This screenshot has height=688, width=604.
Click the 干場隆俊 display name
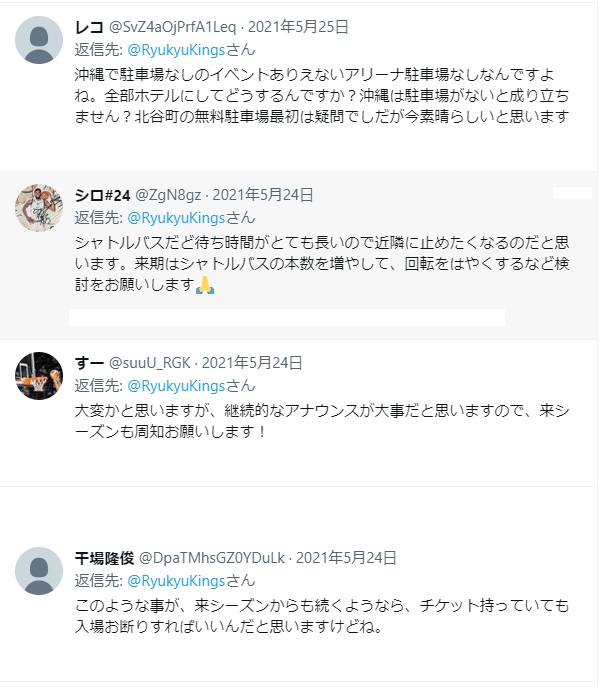tap(104, 558)
